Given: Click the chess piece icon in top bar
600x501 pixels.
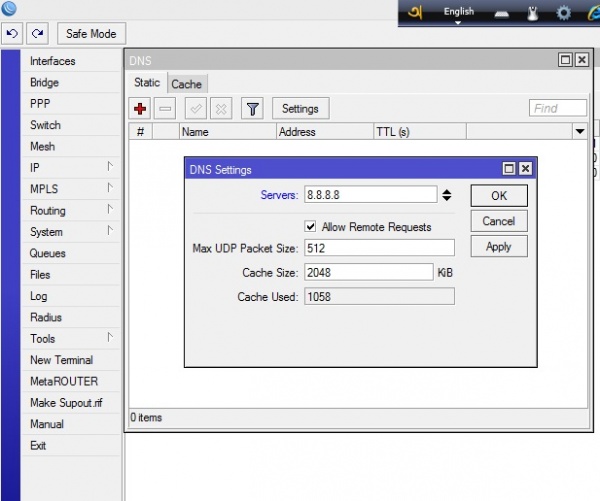Looking at the screenshot, I should tap(533, 14).
